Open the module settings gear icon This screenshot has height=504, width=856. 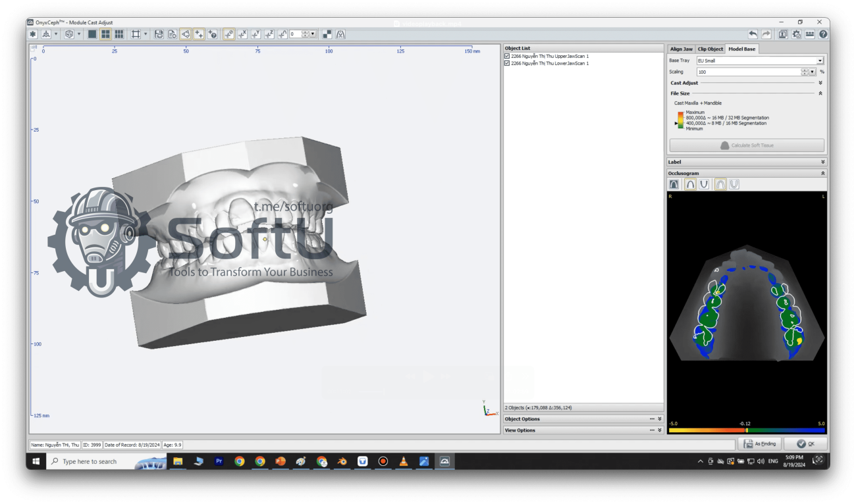tap(796, 34)
